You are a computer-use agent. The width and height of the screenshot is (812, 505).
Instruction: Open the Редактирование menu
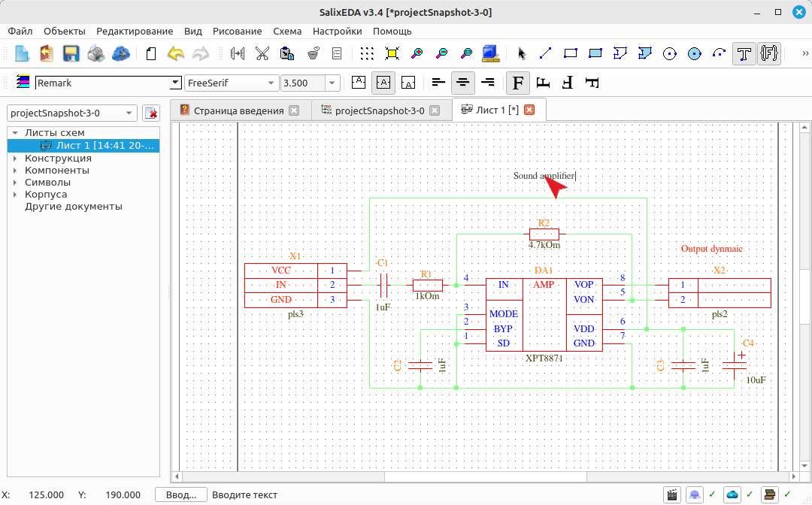(x=135, y=31)
